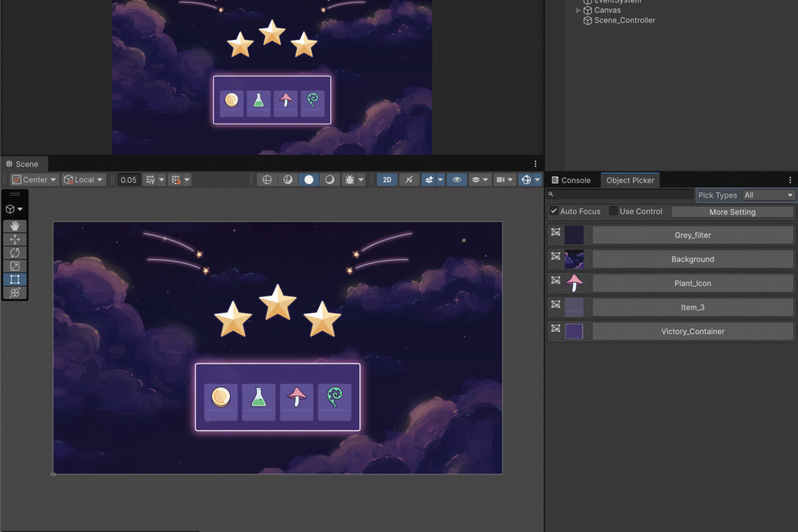Uncheck the Auto Focus checkbox
This screenshot has width=798, height=532.
tap(553, 211)
